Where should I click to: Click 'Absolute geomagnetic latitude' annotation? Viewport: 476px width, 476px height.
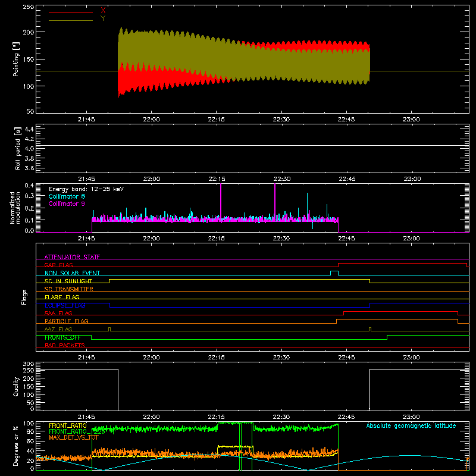(x=411, y=425)
